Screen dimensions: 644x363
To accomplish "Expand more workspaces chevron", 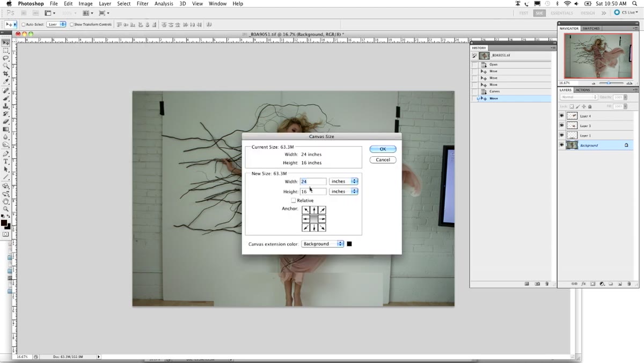I will tap(604, 13).
